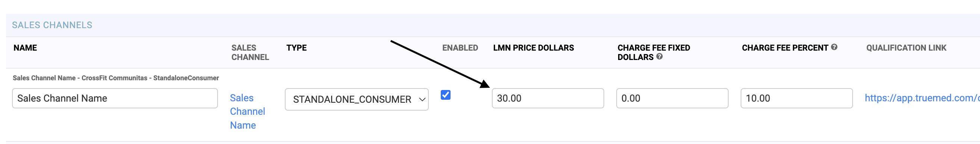Click the NAME column header
Viewport: 980px width, 144px height.
click(x=25, y=48)
